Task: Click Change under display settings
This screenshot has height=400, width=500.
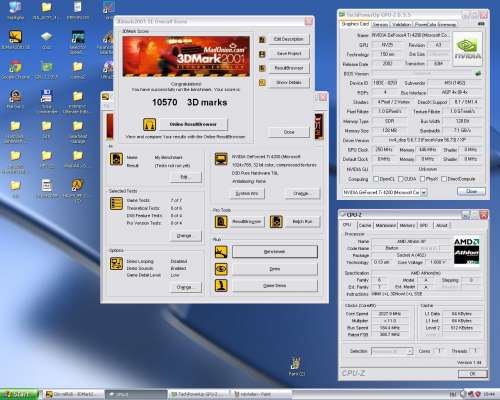Action: coord(302,193)
